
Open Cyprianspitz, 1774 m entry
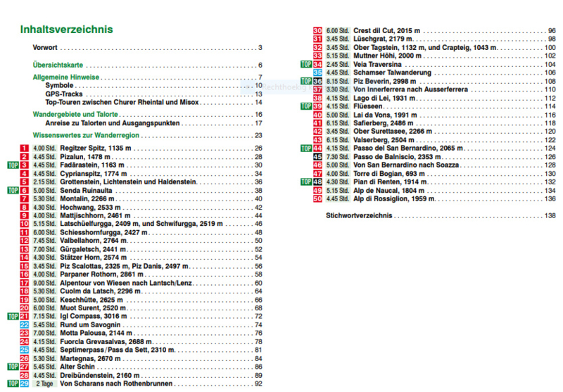click(x=94, y=174)
